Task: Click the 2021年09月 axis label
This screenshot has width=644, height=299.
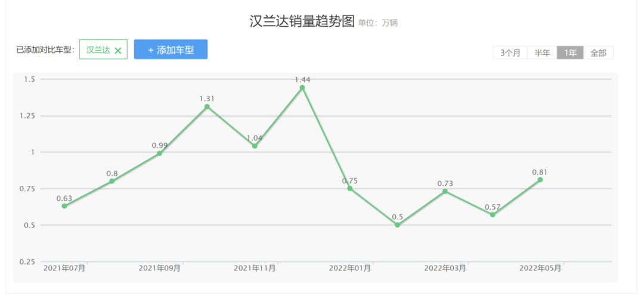Action: click(x=159, y=268)
